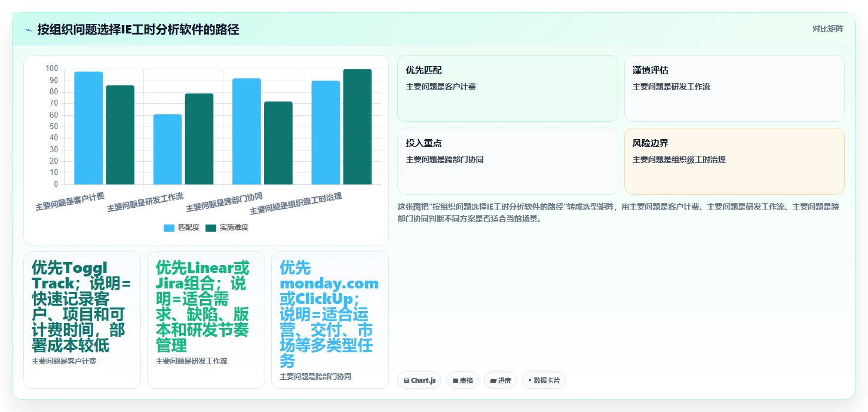Click the light blue 匹配度 legend swatch

(169, 227)
